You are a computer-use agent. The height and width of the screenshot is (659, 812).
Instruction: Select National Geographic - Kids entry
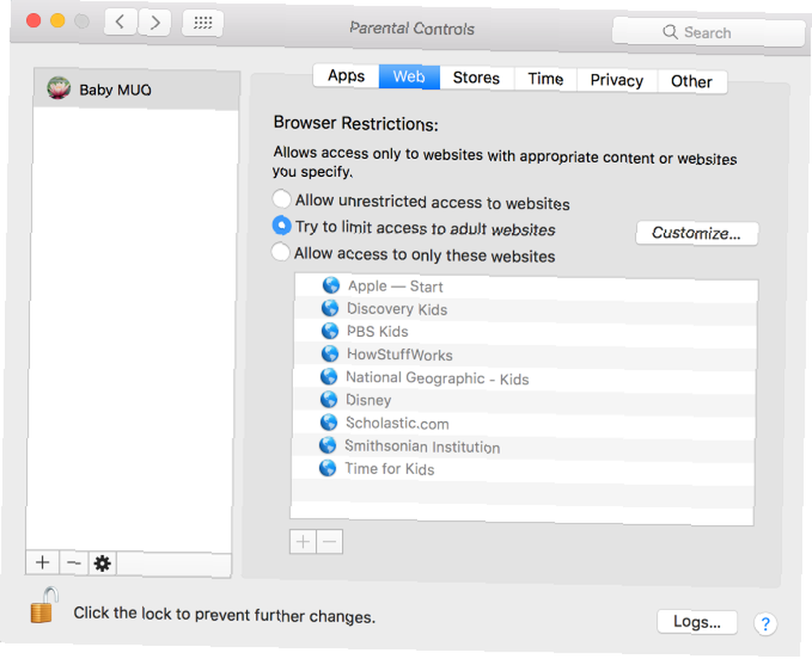tap(524, 378)
